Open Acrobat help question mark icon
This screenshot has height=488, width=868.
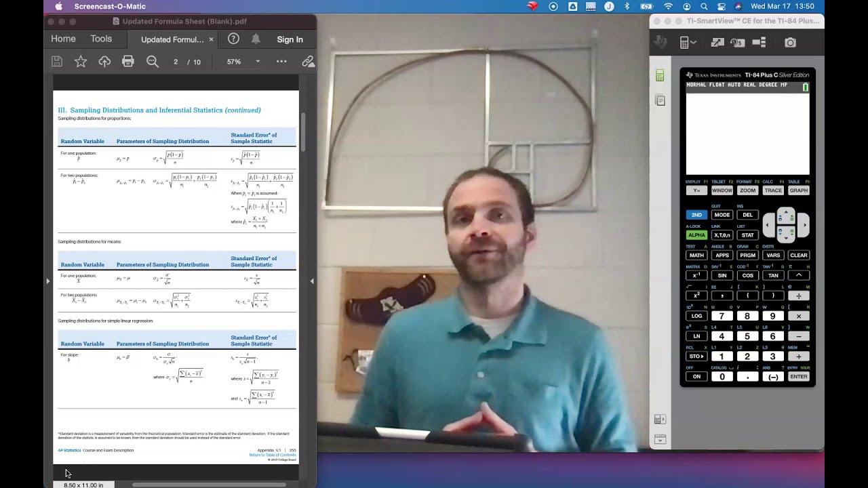coord(233,39)
